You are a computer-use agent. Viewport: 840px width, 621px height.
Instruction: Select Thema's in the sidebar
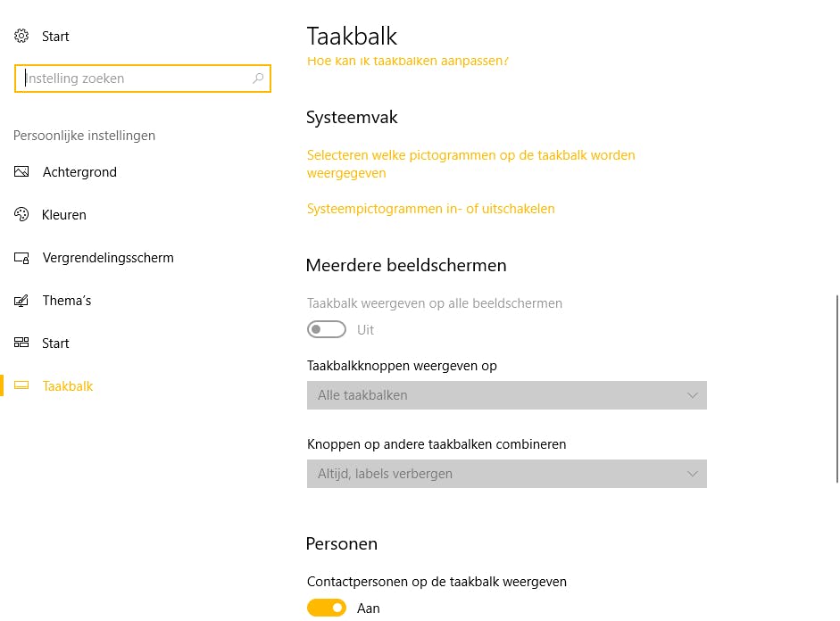click(67, 301)
